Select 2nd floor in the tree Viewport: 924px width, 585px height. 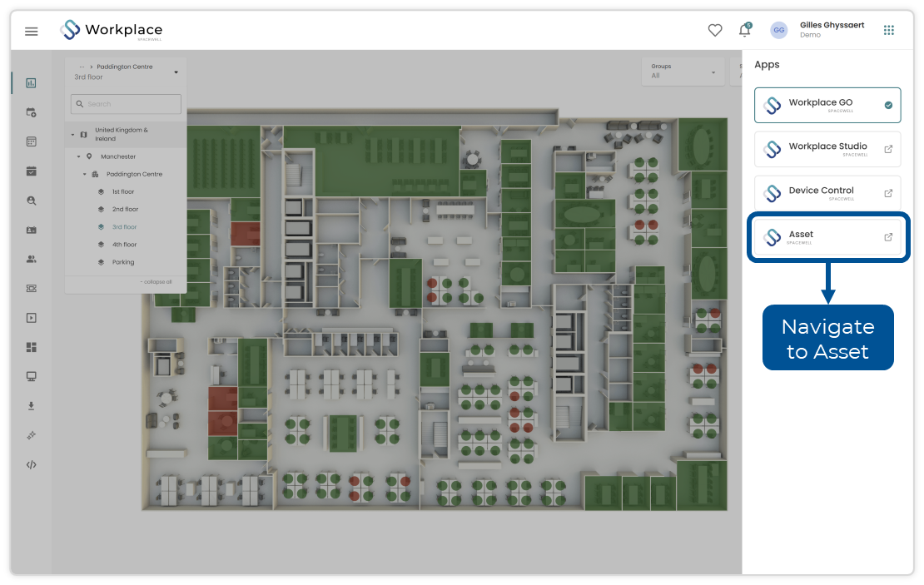pos(125,210)
